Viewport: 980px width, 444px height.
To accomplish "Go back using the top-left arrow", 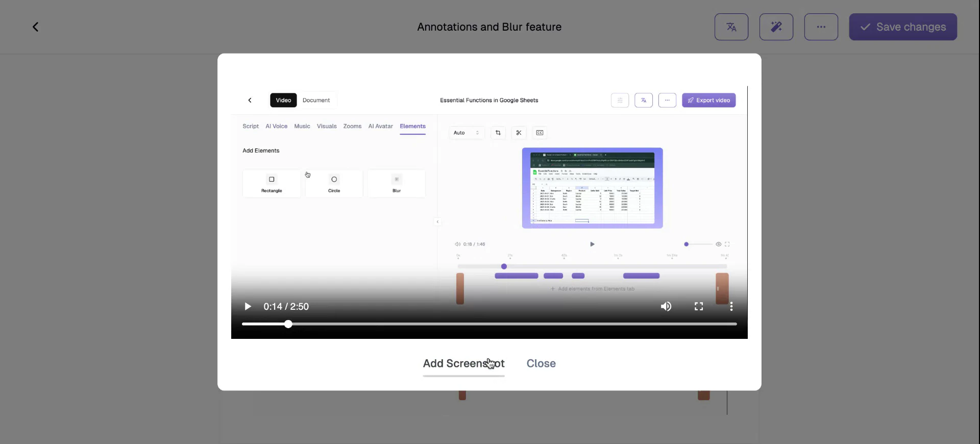I will point(35,27).
